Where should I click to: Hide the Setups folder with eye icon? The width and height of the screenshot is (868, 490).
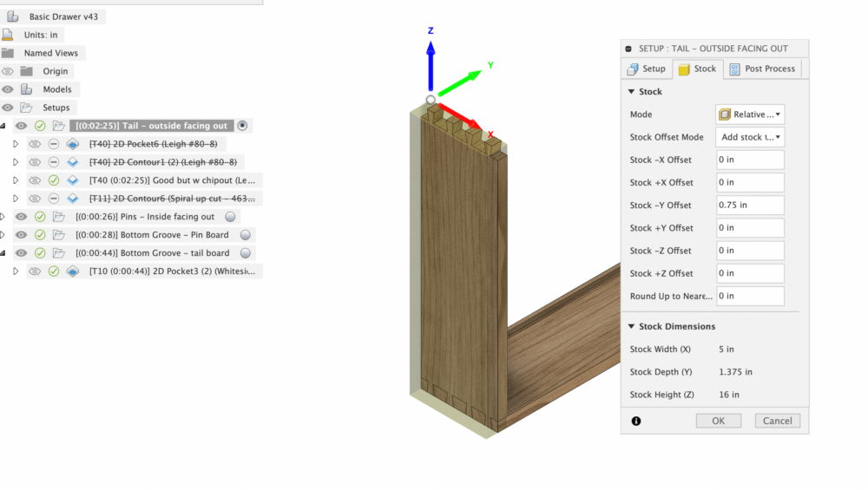(8, 108)
